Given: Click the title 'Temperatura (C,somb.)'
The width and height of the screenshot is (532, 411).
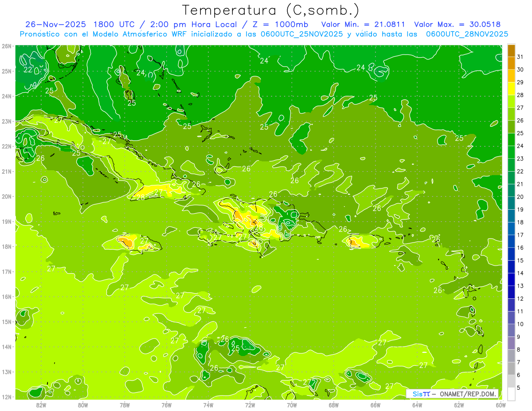Looking at the screenshot, I should (271, 10).
